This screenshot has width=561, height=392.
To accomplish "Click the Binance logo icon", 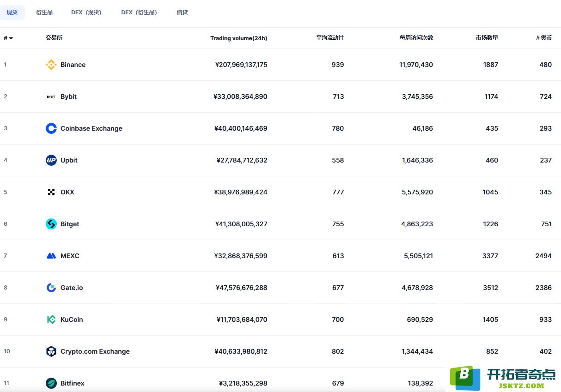I will (x=51, y=65).
